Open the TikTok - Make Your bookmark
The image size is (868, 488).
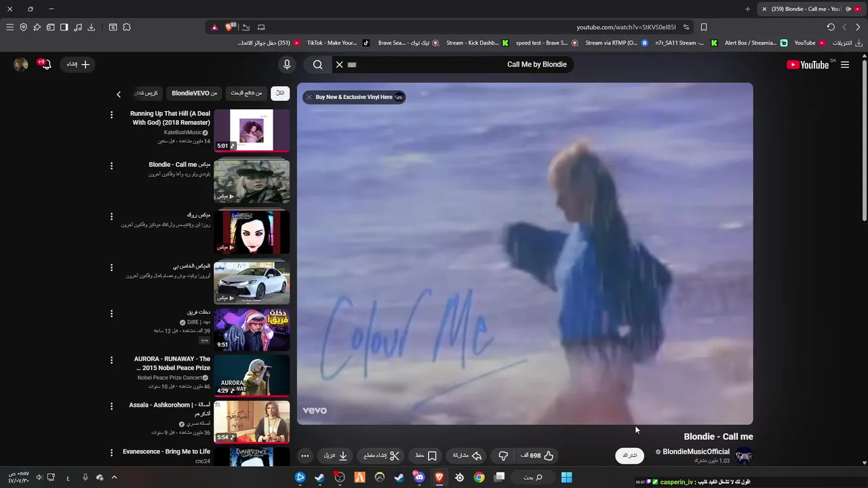coord(338,43)
